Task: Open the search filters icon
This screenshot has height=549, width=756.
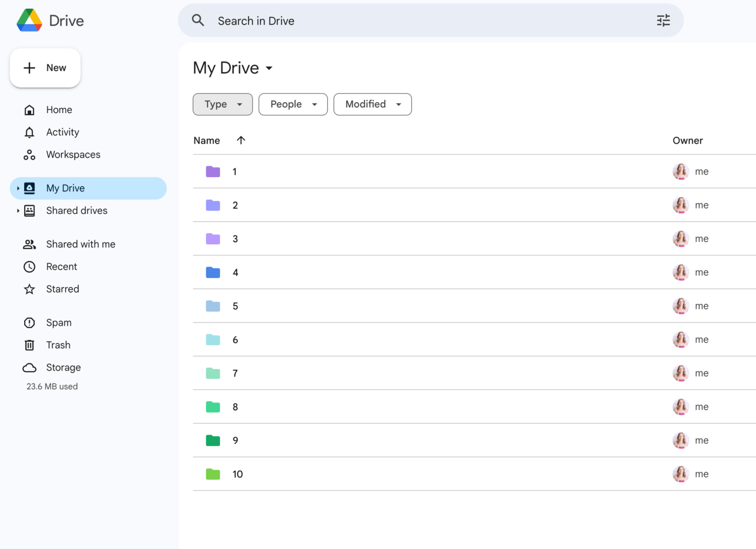Action: click(x=663, y=20)
